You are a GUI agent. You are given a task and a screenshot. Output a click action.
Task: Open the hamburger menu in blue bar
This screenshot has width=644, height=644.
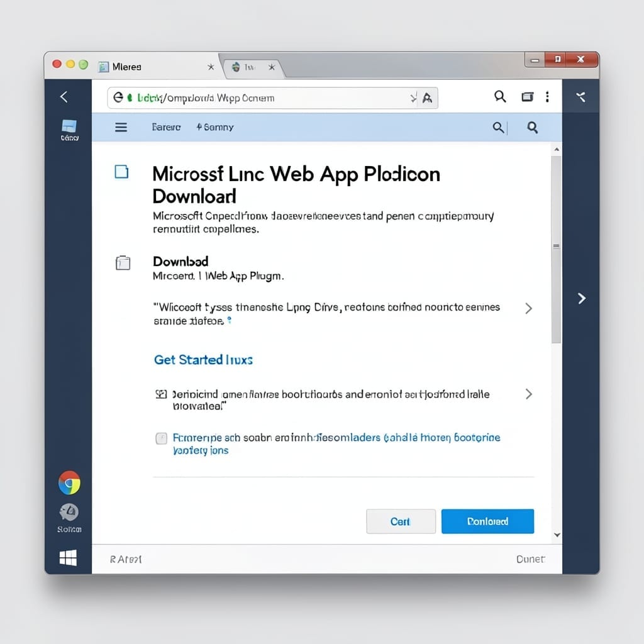click(121, 127)
